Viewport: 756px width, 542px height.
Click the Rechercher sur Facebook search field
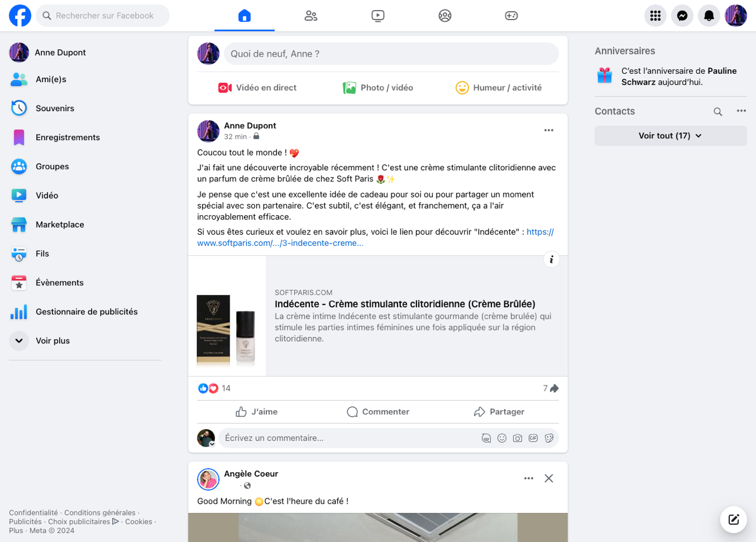pyautogui.click(x=104, y=16)
